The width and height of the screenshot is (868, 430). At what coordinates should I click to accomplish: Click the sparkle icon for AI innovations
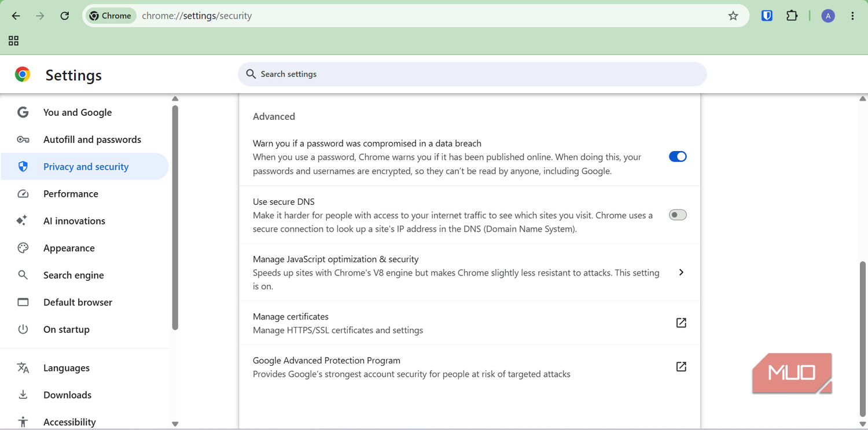[22, 220]
